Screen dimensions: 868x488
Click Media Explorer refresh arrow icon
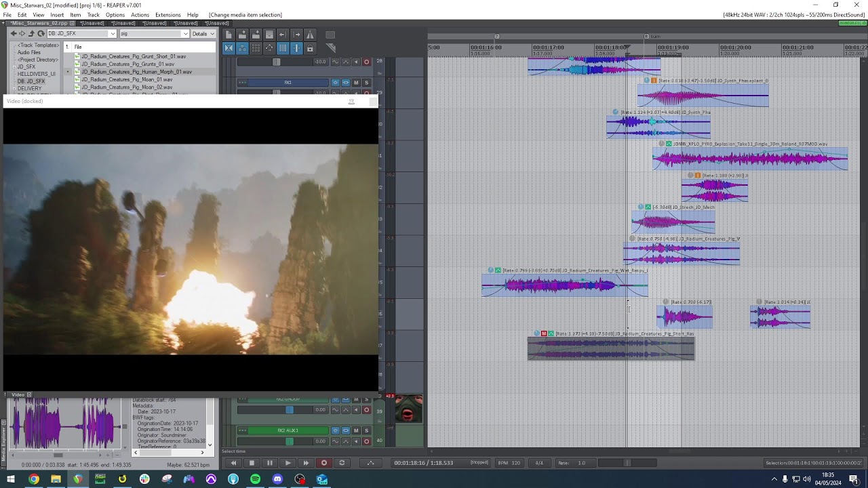[x=41, y=33]
